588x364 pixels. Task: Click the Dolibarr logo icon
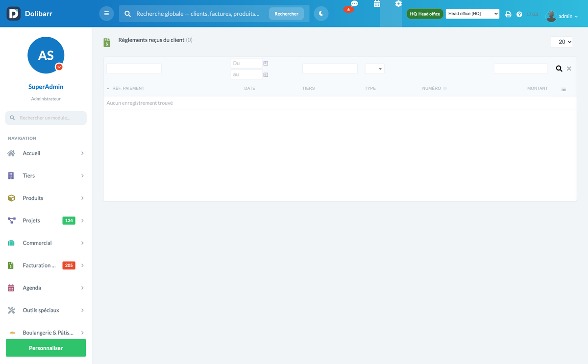point(14,14)
